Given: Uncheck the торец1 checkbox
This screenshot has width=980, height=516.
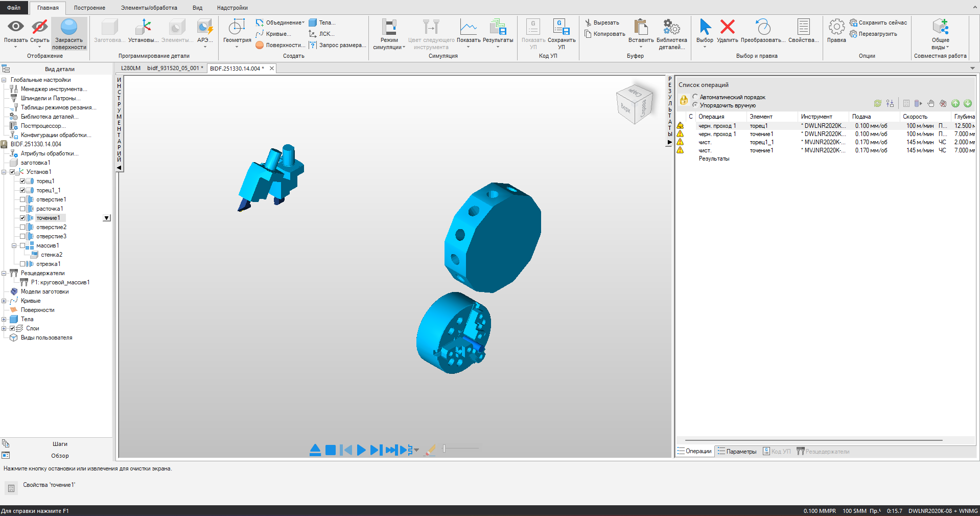Looking at the screenshot, I should 22,181.
